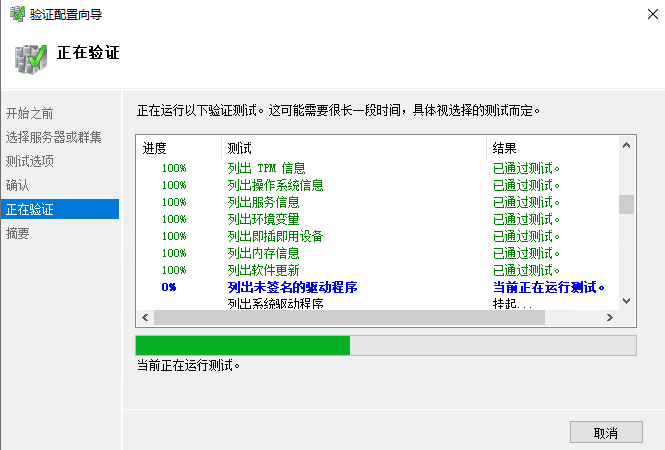Select the 列出即插即用设备 row
This screenshot has width=665, height=450.
point(377,236)
